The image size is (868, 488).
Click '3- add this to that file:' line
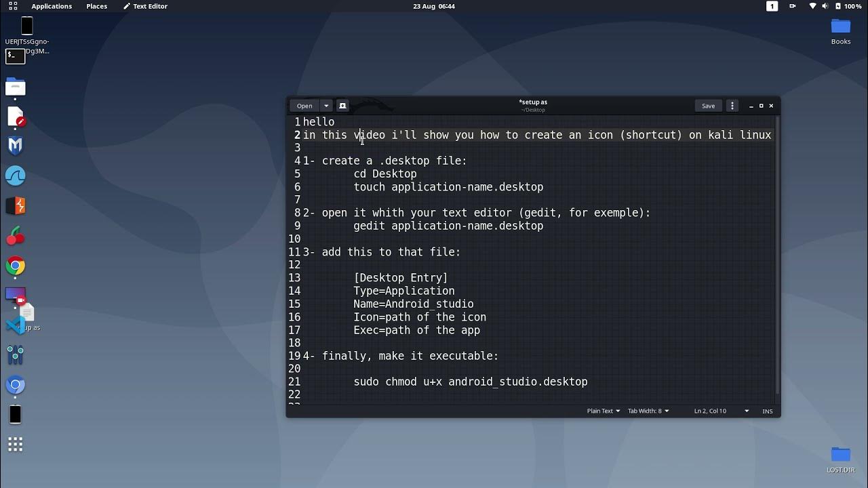[x=382, y=252]
